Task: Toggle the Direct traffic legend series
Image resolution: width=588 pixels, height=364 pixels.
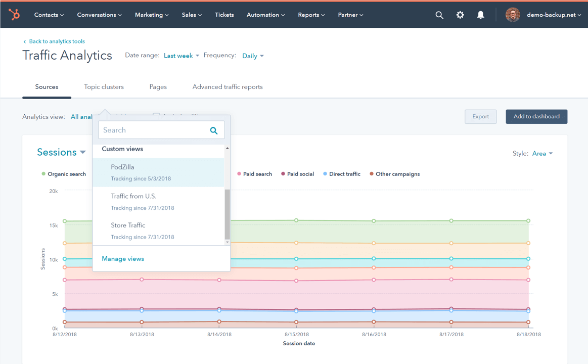Action: [x=344, y=174]
